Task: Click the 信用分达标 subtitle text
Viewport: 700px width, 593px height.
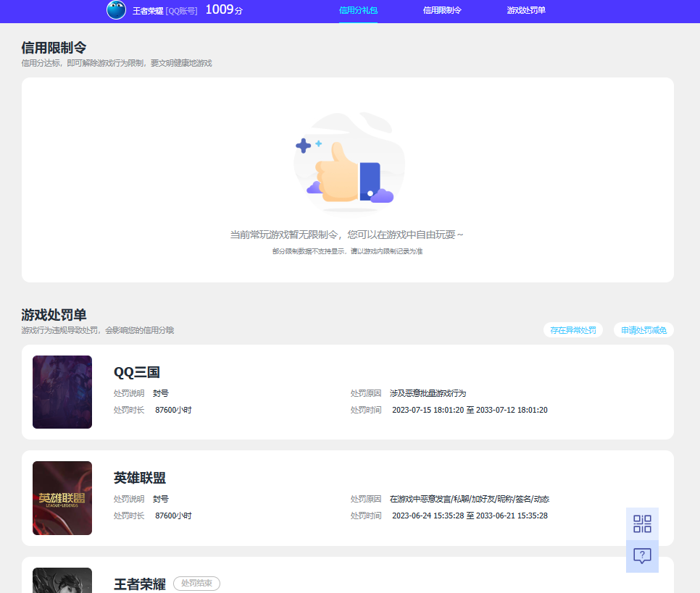Action: click(x=117, y=63)
